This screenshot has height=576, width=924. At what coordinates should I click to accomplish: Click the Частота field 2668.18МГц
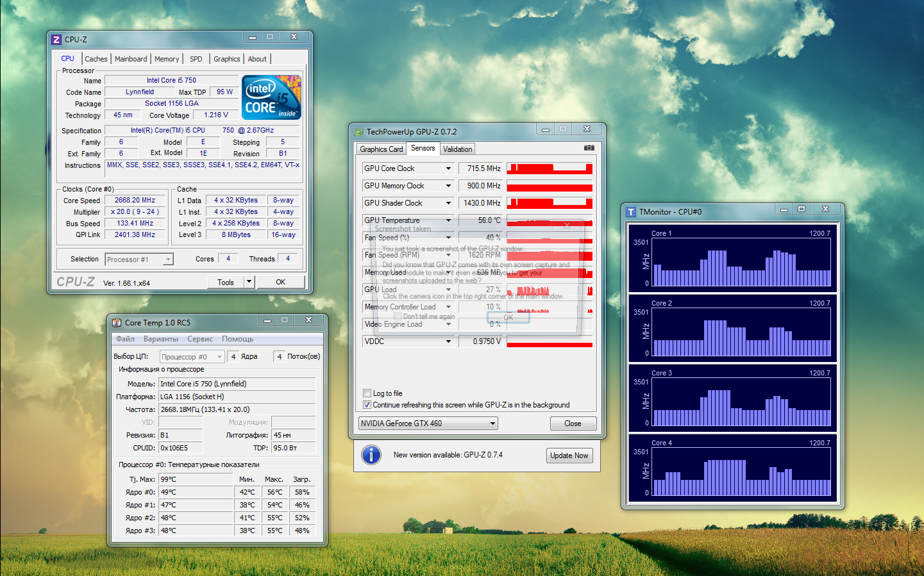[x=237, y=409]
